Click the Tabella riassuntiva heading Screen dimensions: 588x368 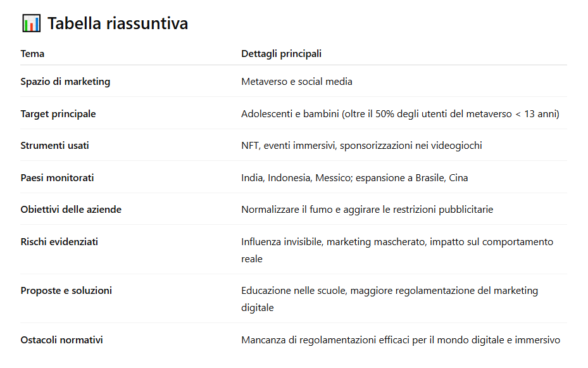tap(118, 23)
